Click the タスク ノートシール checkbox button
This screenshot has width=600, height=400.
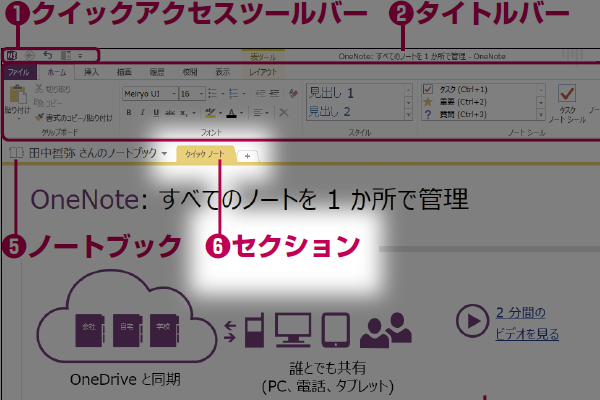pos(567,104)
